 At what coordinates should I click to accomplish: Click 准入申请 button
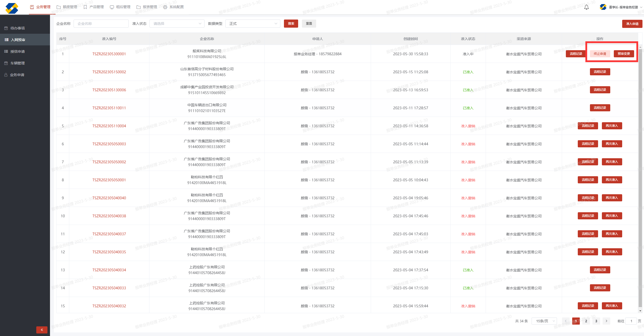[x=632, y=24]
